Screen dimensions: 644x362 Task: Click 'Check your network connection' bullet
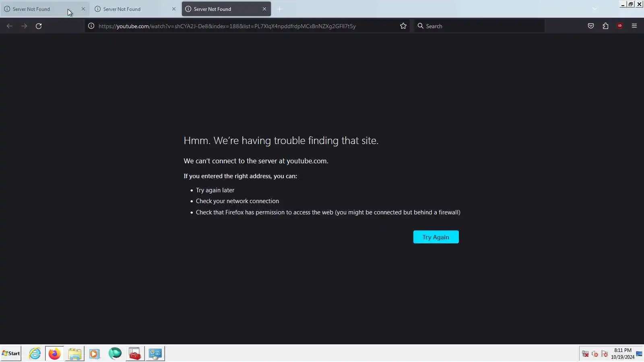pyautogui.click(x=237, y=201)
